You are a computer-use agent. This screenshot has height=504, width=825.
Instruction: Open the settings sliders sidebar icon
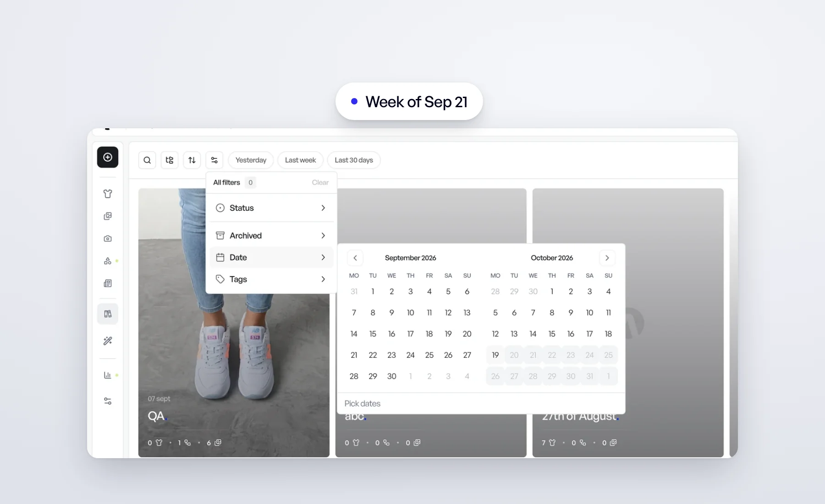[108, 401]
